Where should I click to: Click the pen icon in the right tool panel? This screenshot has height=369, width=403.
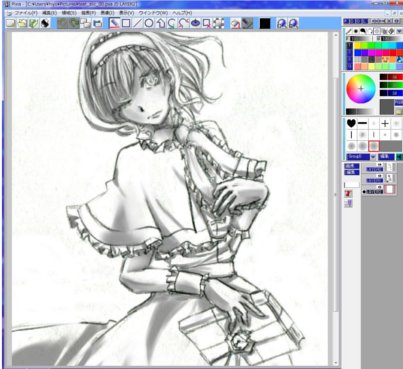349,31
